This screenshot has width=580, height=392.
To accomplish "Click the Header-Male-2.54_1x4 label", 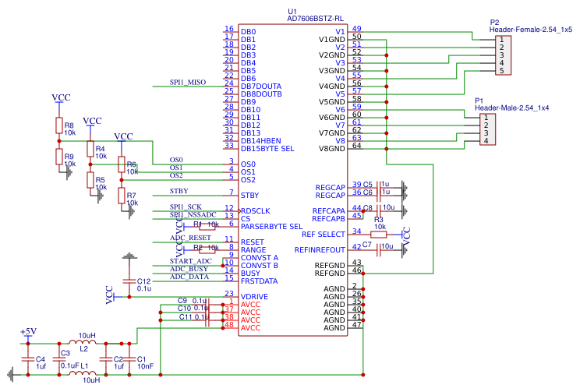I will 512,108.
